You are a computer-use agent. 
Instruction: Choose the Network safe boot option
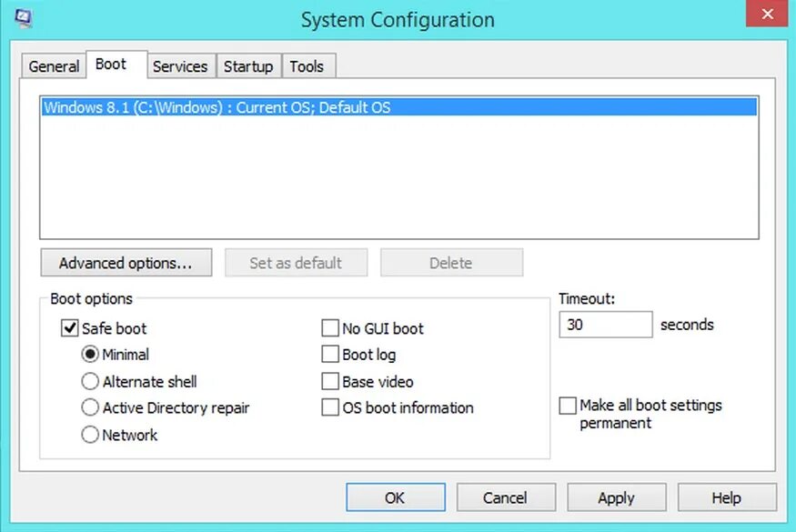90,435
